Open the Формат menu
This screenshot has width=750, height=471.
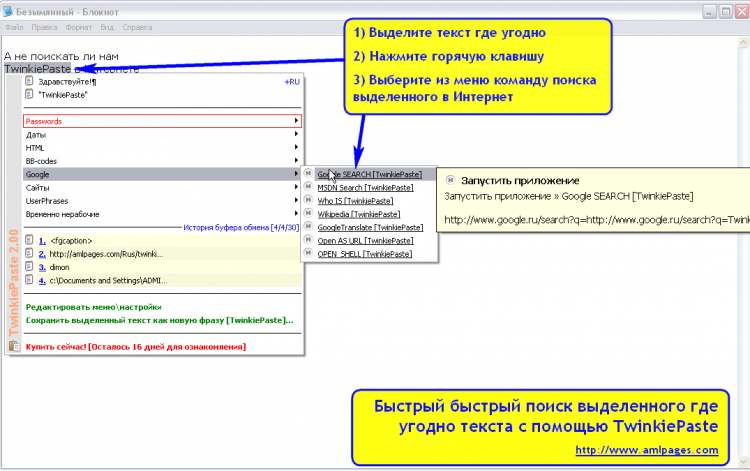pyautogui.click(x=78, y=27)
